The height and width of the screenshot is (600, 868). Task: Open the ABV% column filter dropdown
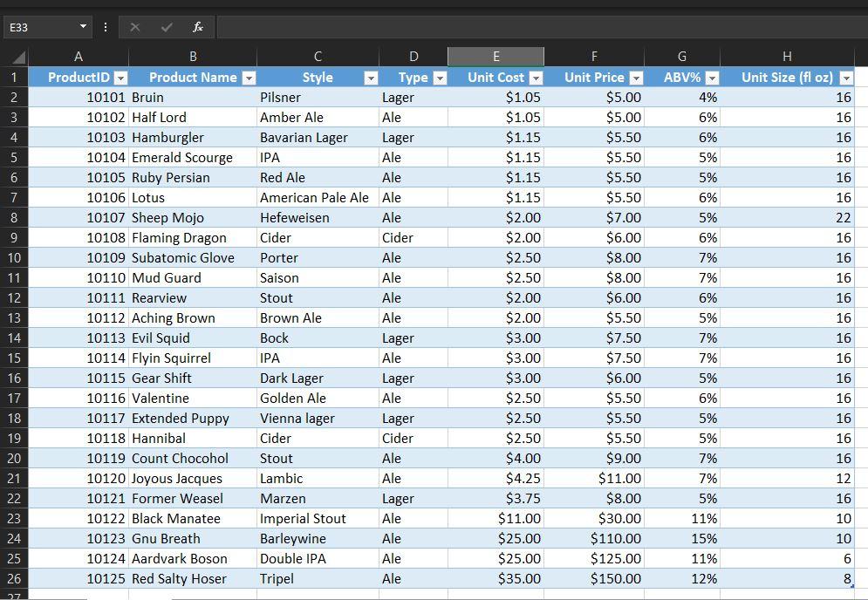(714, 78)
